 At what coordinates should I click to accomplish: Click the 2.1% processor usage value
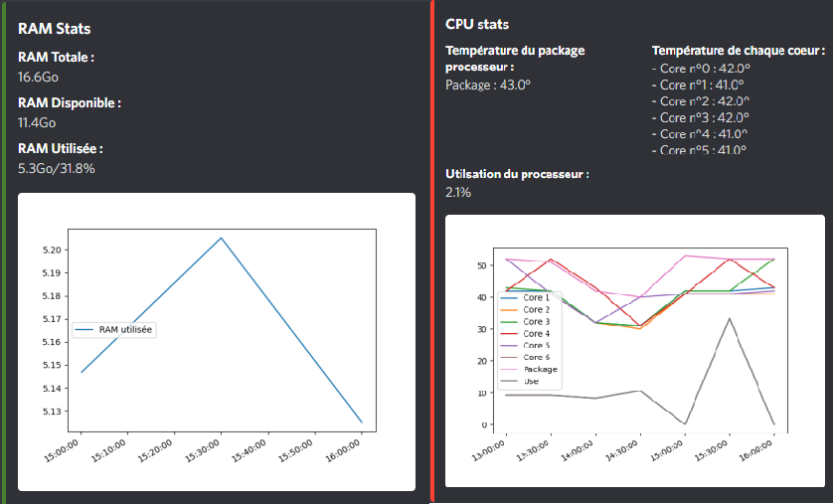458,192
